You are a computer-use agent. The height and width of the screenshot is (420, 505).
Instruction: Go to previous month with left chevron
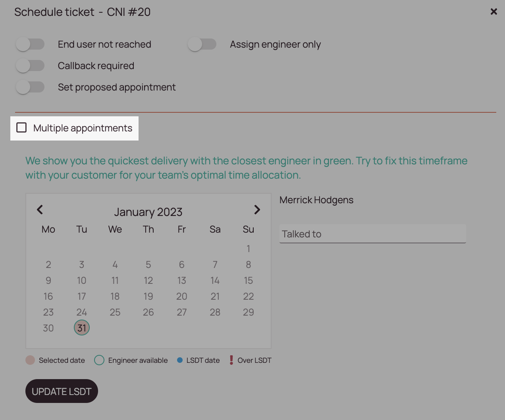(40, 210)
